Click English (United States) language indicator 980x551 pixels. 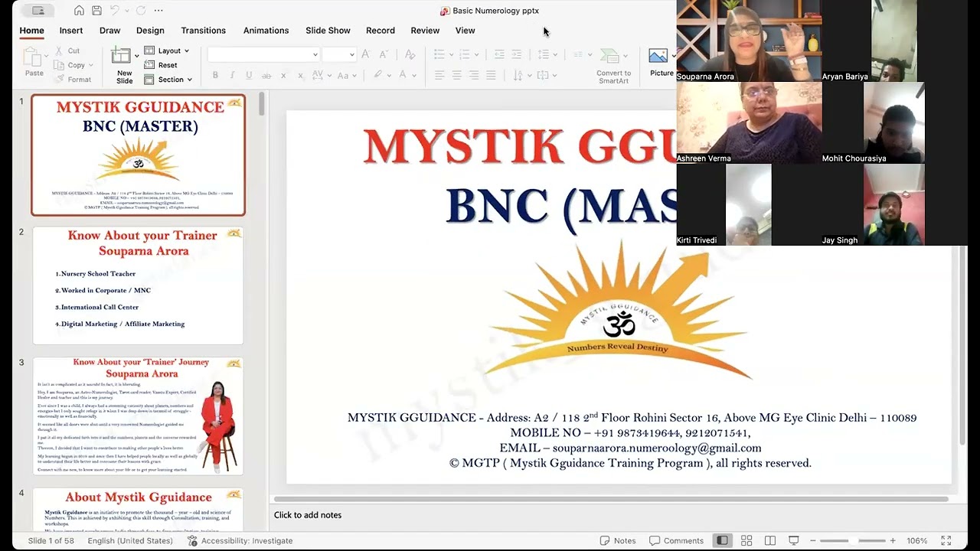130,540
